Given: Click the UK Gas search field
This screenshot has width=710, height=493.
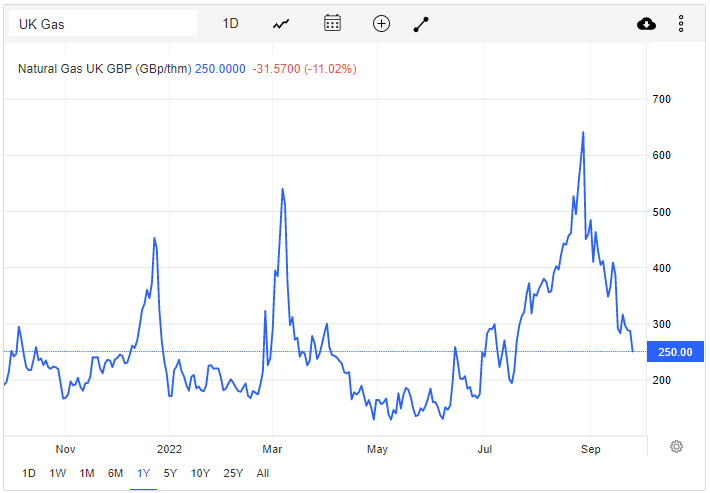Looking at the screenshot, I should [103, 24].
